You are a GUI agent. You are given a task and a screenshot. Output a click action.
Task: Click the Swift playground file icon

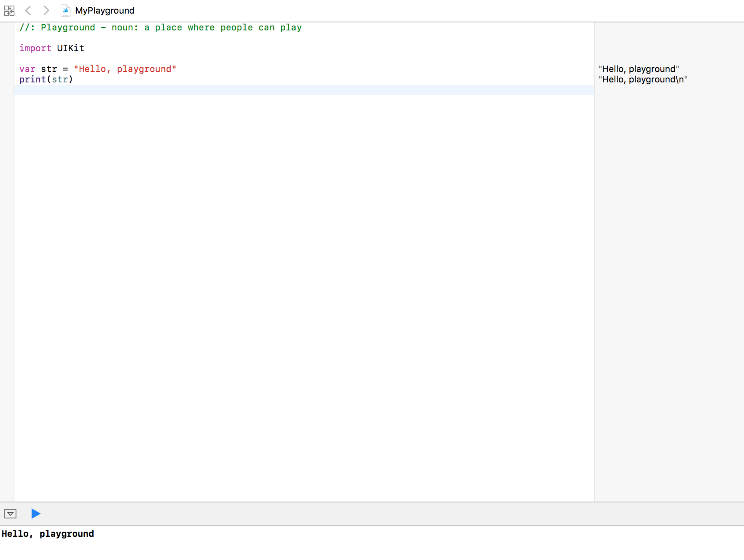pos(66,10)
